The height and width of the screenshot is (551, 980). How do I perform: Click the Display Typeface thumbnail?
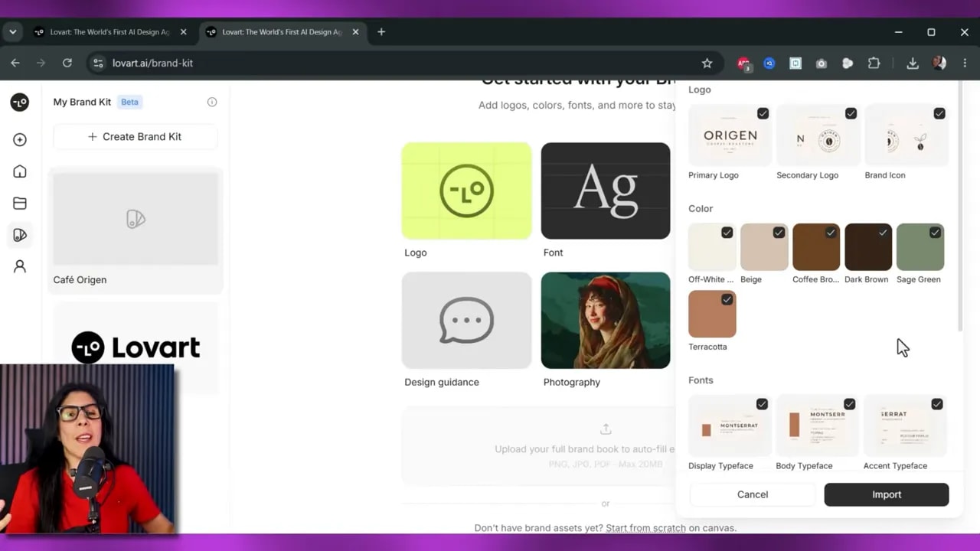pos(730,426)
